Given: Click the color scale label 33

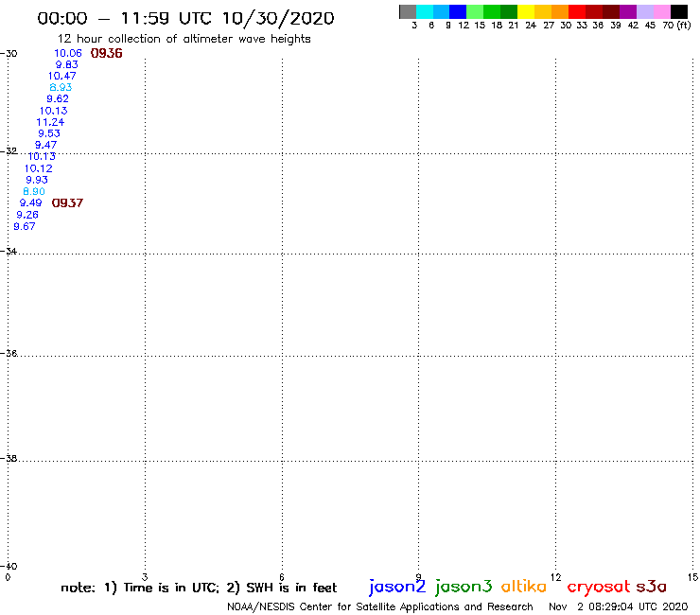Looking at the screenshot, I should click(582, 26).
